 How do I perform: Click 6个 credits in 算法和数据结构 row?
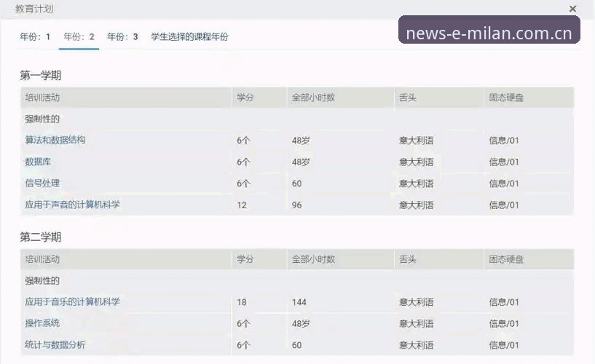point(244,141)
